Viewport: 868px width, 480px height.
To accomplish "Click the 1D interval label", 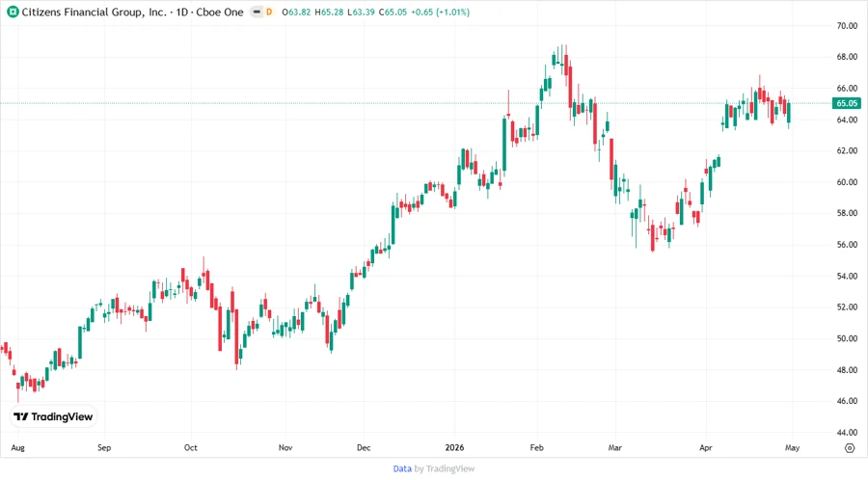I will [181, 13].
